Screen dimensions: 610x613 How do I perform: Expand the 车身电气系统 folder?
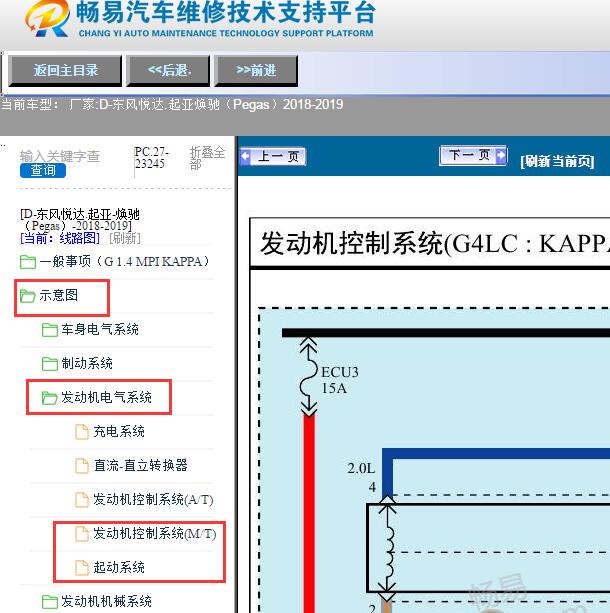pyautogui.click(x=100, y=329)
